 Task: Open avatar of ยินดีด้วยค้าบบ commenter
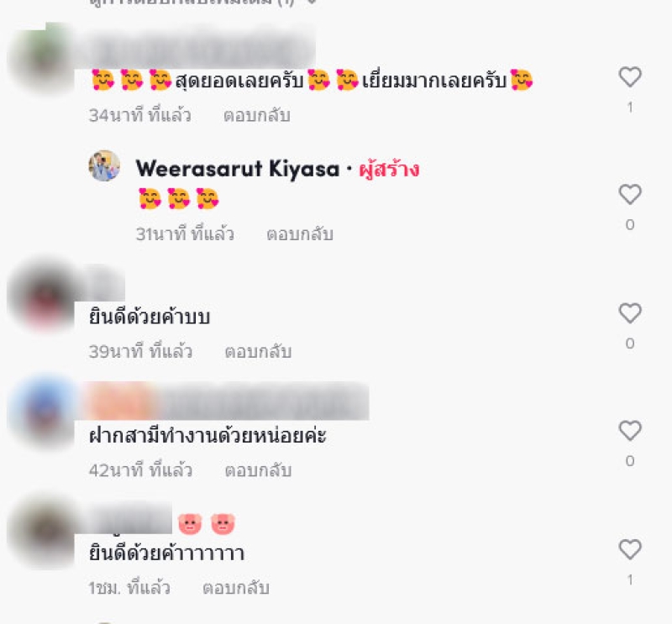pos(42,295)
